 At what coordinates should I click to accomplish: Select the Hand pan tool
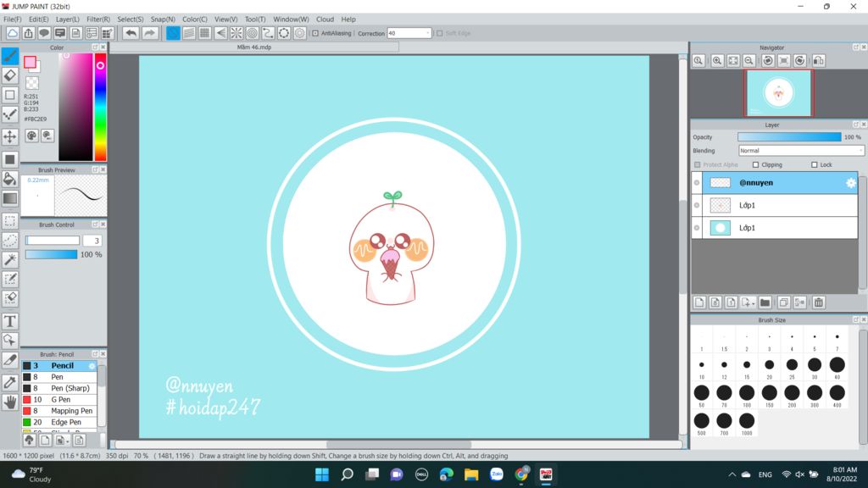pyautogui.click(x=10, y=402)
